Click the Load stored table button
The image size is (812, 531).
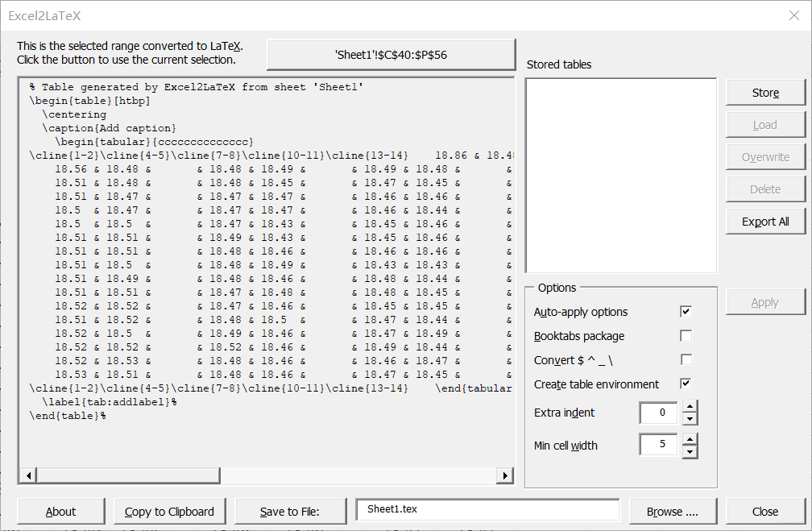(x=765, y=125)
